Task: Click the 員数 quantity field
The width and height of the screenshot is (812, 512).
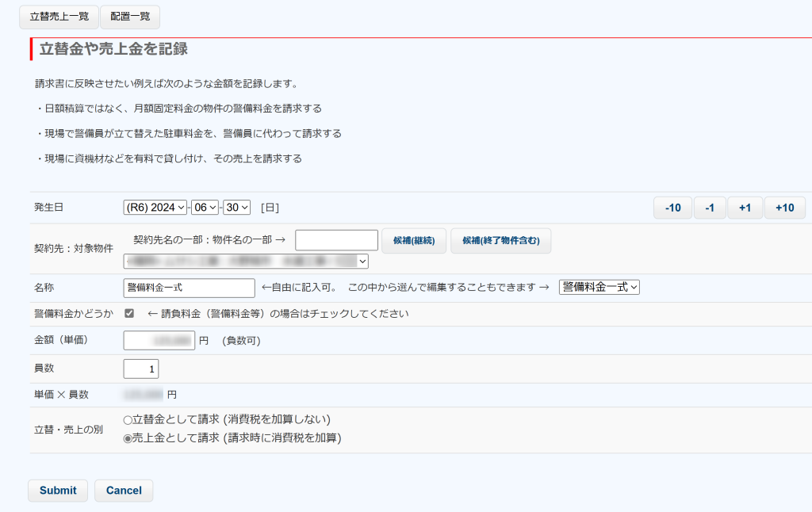Action: pyautogui.click(x=141, y=369)
